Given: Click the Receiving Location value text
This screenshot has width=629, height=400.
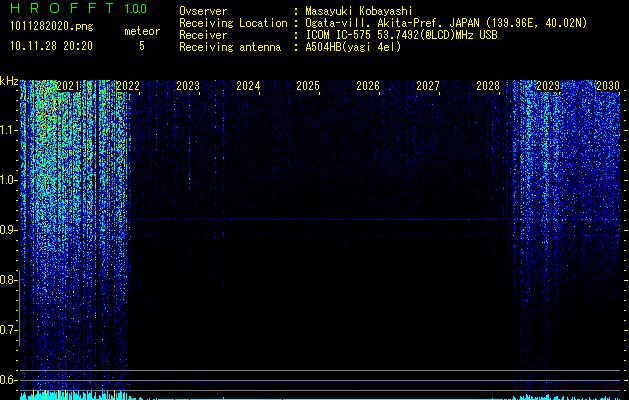Looking at the screenshot, I should point(446,23).
